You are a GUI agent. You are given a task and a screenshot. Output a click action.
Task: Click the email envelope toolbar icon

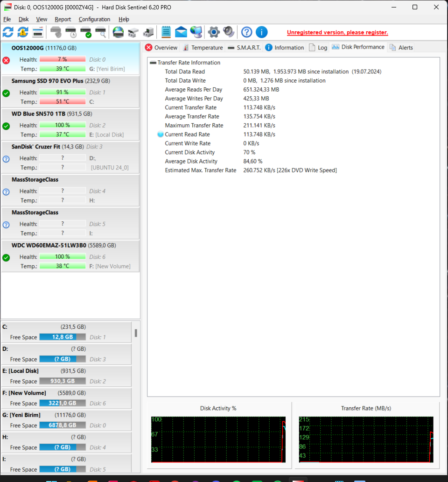click(x=181, y=32)
